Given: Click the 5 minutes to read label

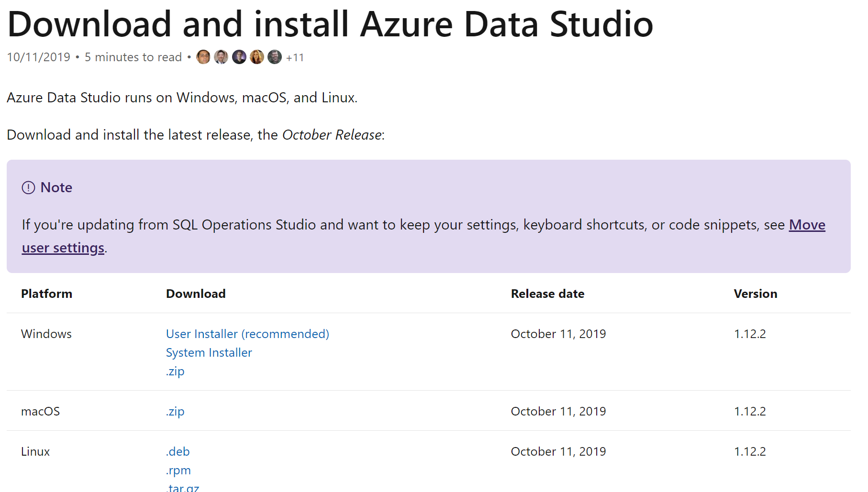Looking at the screenshot, I should tap(133, 57).
